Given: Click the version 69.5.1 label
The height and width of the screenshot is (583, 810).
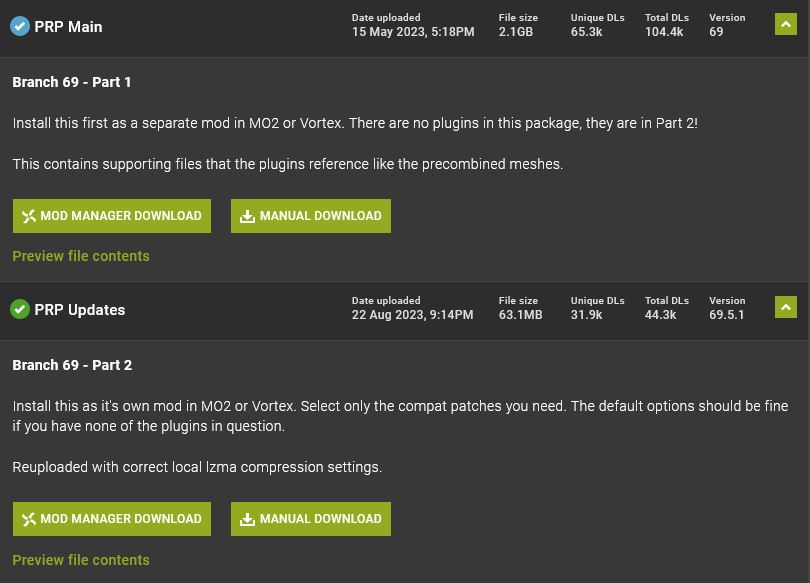Looking at the screenshot, I should click(x=727, y=315).
